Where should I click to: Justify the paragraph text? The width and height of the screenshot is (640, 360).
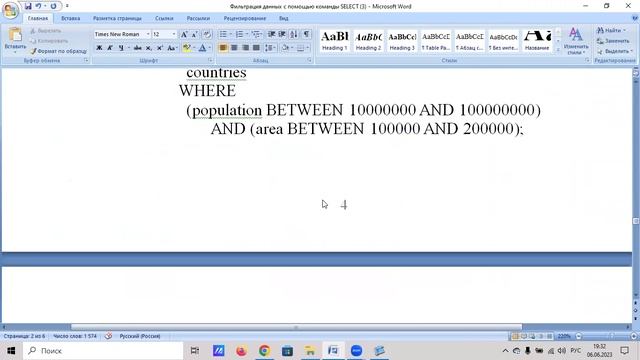click(x=256, y=48)
